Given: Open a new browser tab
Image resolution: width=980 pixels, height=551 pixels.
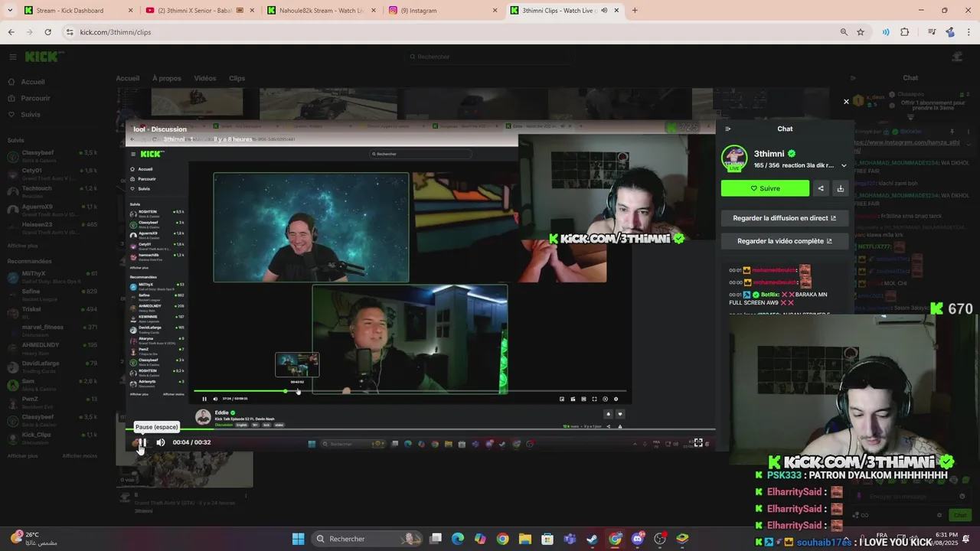Looking at the screenshot, I should click(635, 11).
